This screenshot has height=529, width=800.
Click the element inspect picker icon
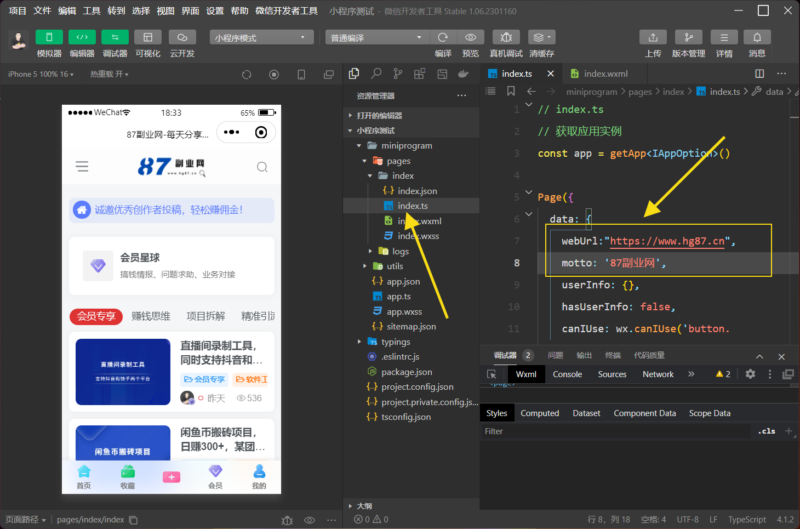(492, 374)
